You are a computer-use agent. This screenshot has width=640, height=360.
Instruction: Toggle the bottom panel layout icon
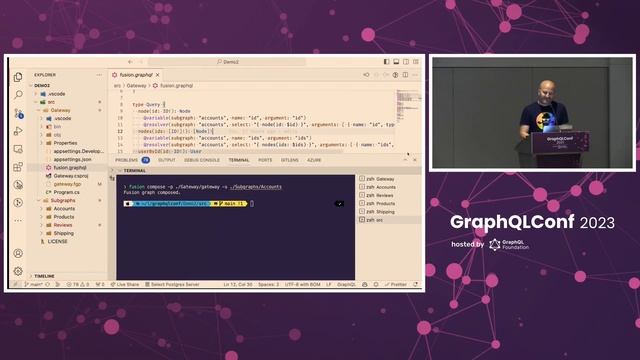(396, 62)
